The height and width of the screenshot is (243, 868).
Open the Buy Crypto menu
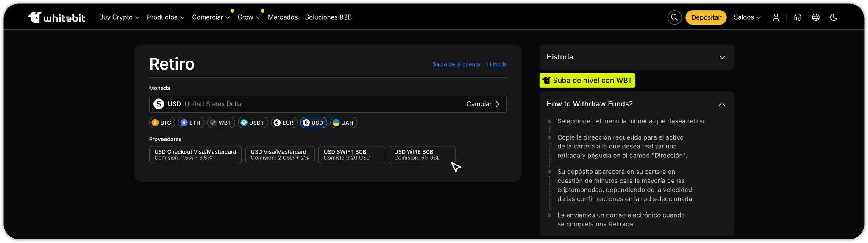pyautogui.click(x=119, y=17)
